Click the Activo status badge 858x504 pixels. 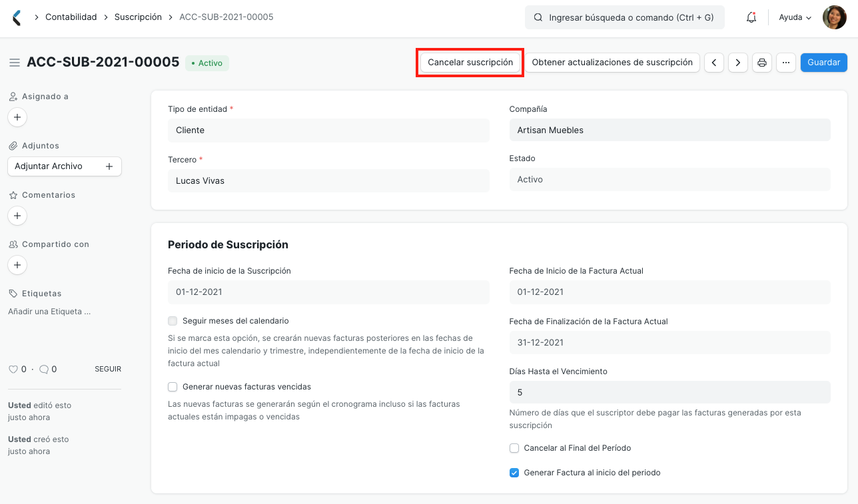point(207,63)
